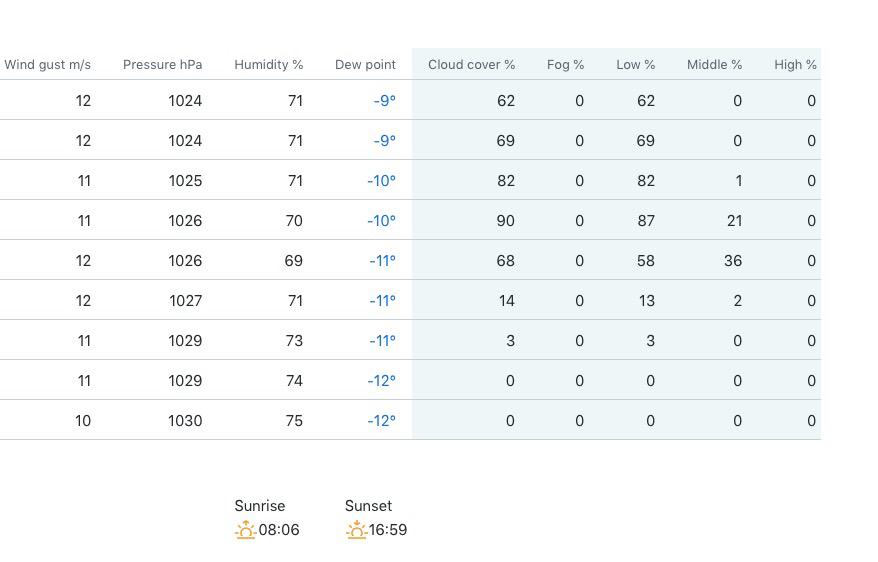Viewport: 878px width, 562px height.
Task: Click the Sunrise label
Action: tap(260, 506)
